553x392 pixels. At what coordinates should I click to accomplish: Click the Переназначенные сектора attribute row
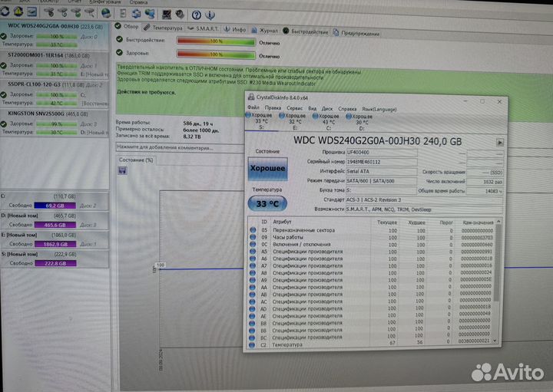pos(372,230)
